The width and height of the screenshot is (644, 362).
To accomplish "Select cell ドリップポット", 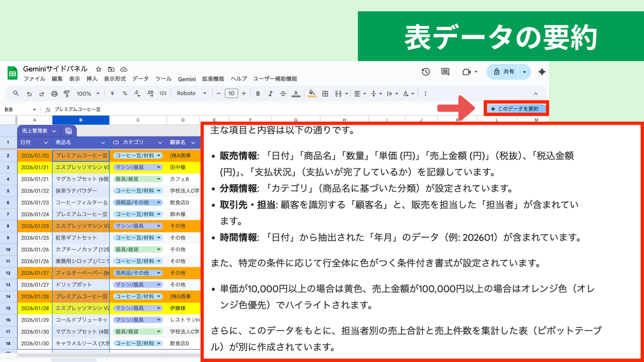I will pyautogui.click(x=81, y=285).
